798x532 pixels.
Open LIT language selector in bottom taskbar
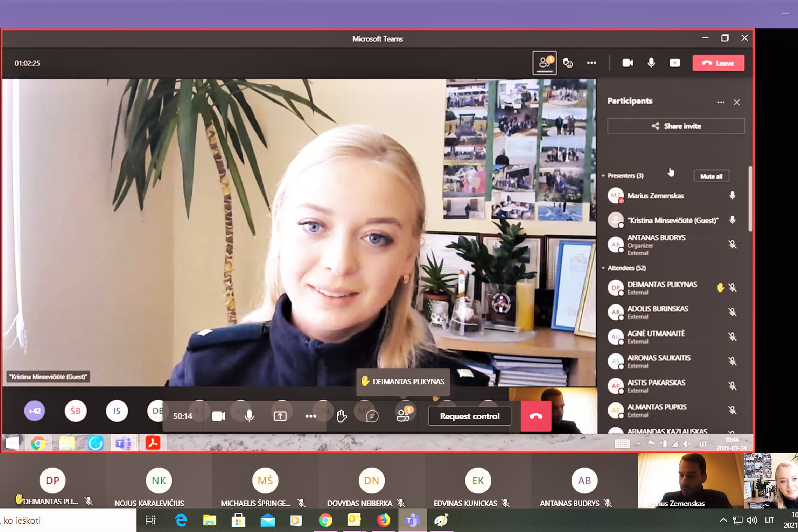click(x=769, y=520)
